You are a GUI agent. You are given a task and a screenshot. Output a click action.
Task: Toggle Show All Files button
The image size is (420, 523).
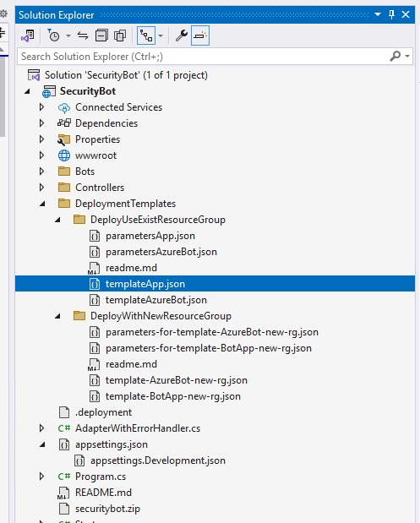click(x=120, y=35)
